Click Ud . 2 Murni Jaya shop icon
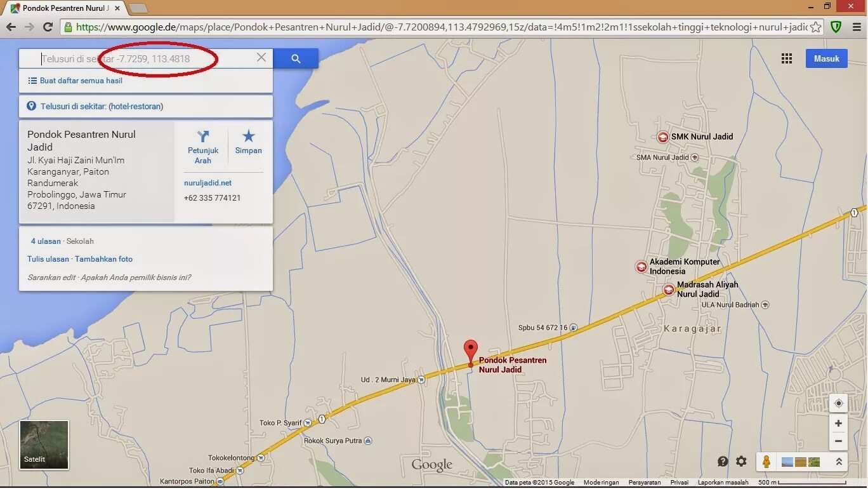The height and width of the screenshot is (489, 868). pos(421,380)
